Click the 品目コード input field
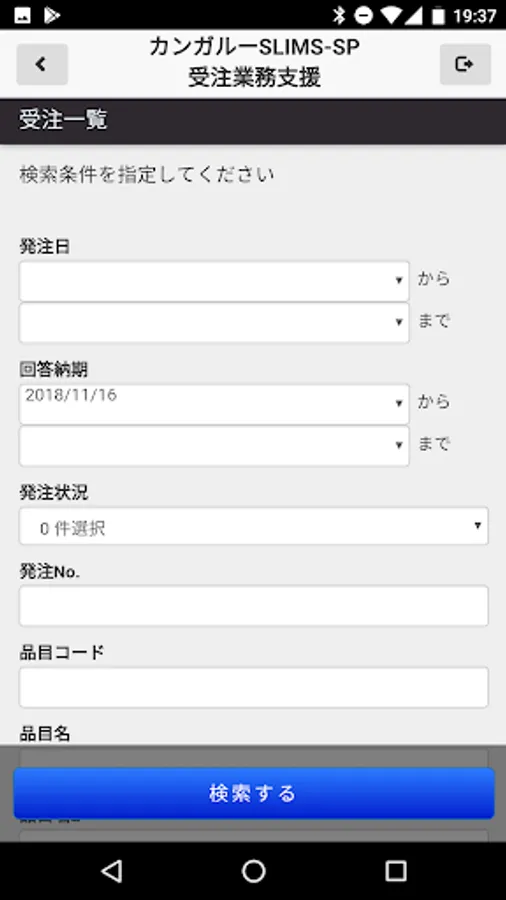Screen dimensions: 506x900 click(254, 687)
